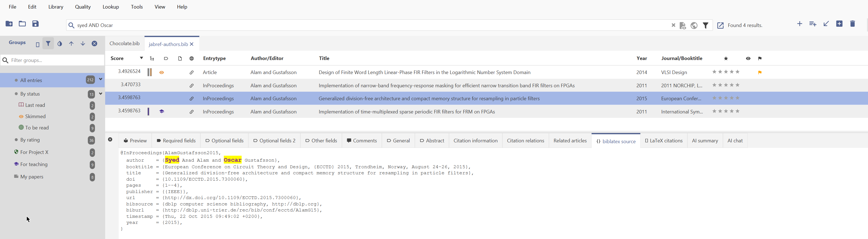Image resolution: width=868 pixels, height=239 pixels.
Task: Sort by the eye read-status column header
Action: 748,59
